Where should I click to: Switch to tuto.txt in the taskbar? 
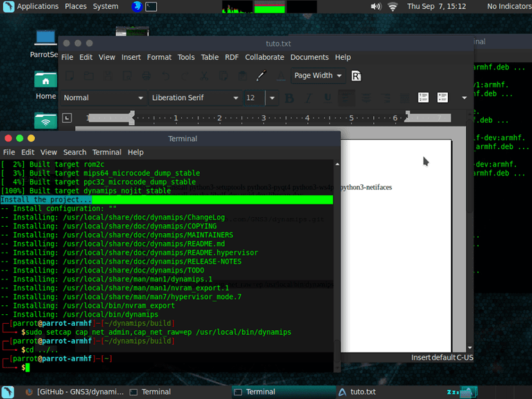click(x=357, y=392)
